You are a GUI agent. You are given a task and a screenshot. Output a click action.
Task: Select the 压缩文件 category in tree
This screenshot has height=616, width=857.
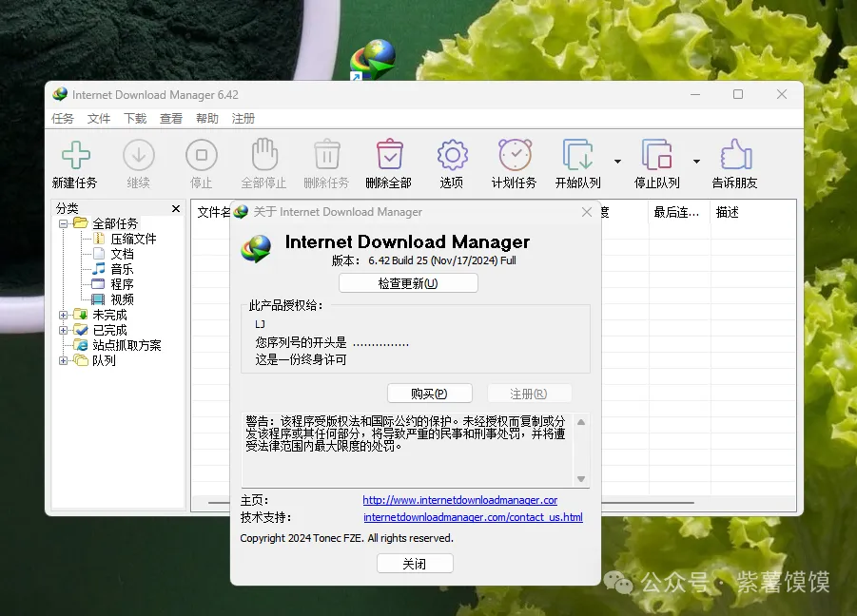click(133, 239)
